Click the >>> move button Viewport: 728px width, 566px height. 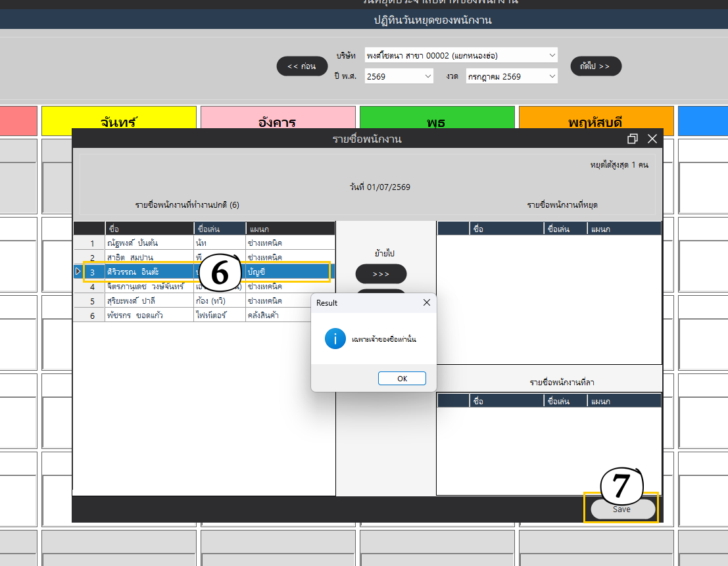(381, 273)
